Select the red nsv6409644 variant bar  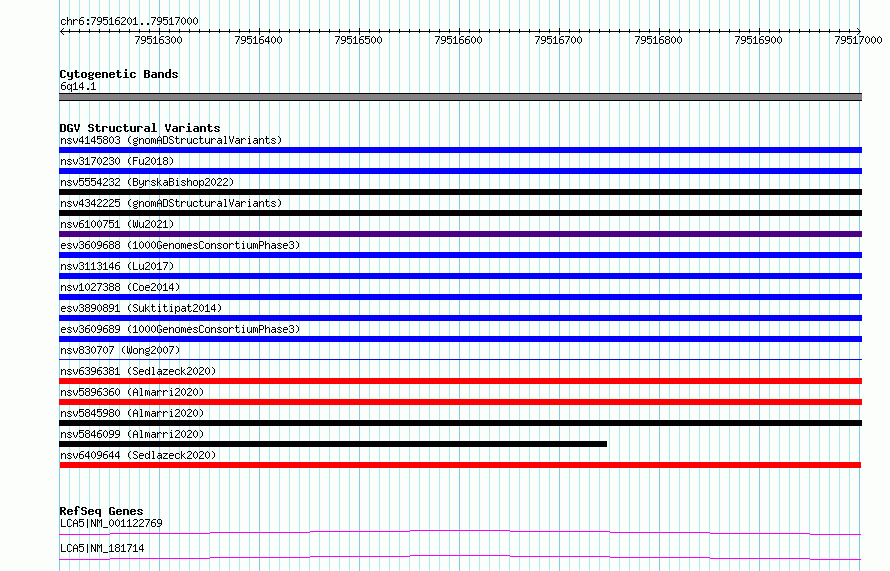[x=460, y=465]
